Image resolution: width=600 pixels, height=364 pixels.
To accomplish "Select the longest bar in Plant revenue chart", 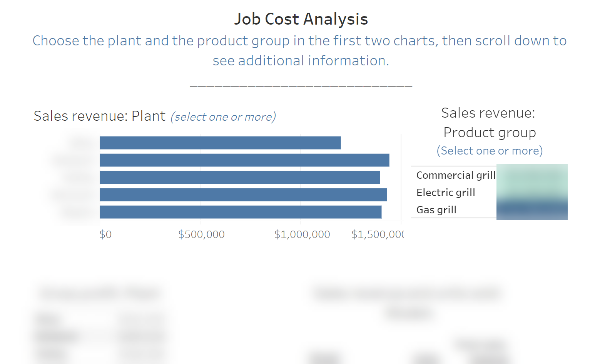I will [x=244, y=160].
